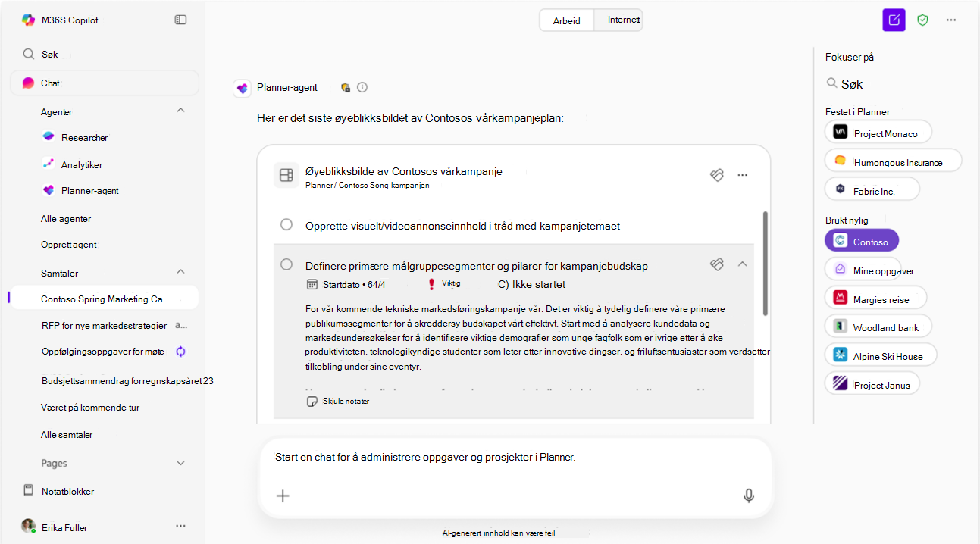This screenshot has width=980, height=544.
Task: Click Planner / Contoso Song-kampanjen breadcrumb
Action: click(367, 186)
